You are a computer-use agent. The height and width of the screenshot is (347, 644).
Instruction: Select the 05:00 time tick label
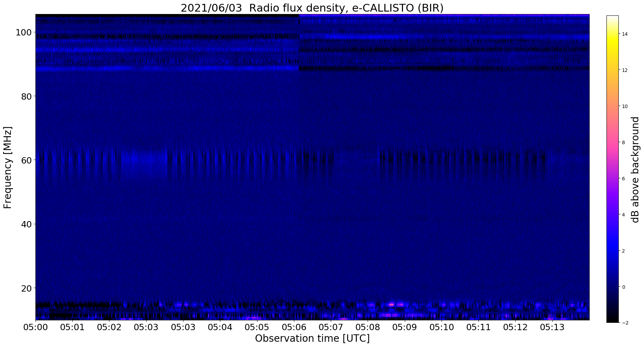tap(35, 328)
